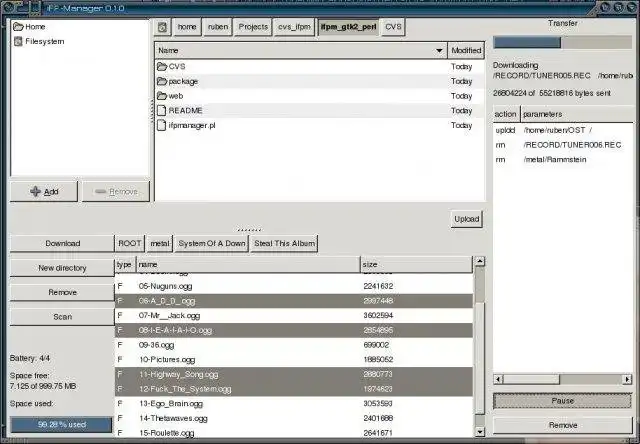Viewport: 640px width, 444px height.
Task: Click the minus icon on Remove bookmark button
Action: (x=100, y=191)
